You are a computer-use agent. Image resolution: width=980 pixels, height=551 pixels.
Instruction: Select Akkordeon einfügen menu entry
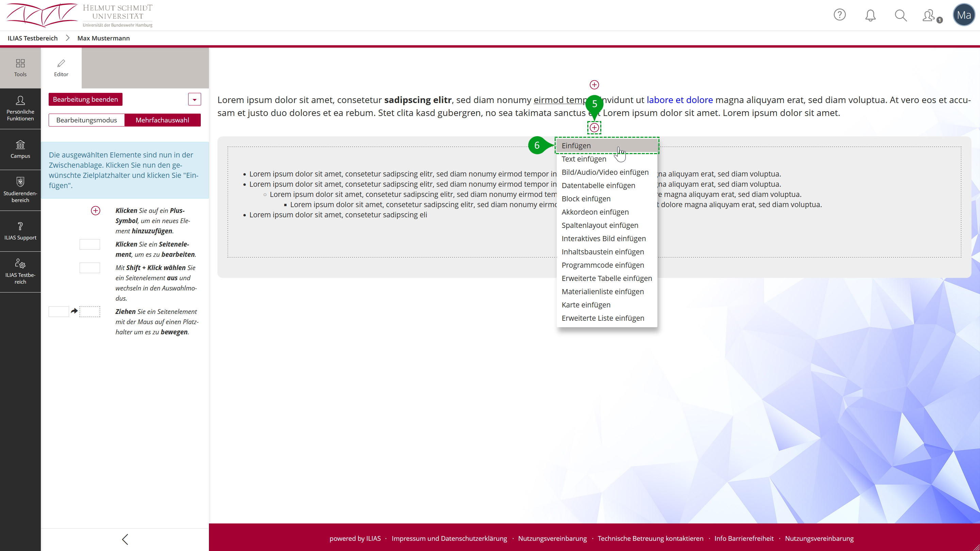(x=595, y=212)
